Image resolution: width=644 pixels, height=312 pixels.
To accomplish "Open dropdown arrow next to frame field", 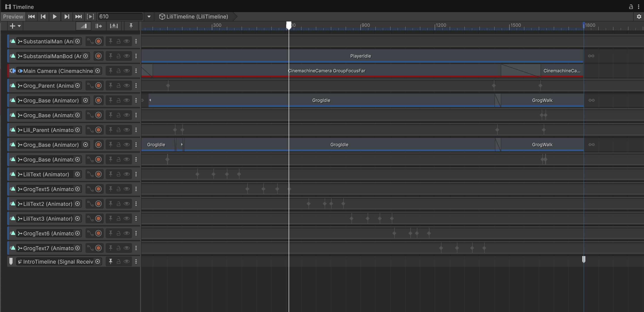I will pos(149,17).
